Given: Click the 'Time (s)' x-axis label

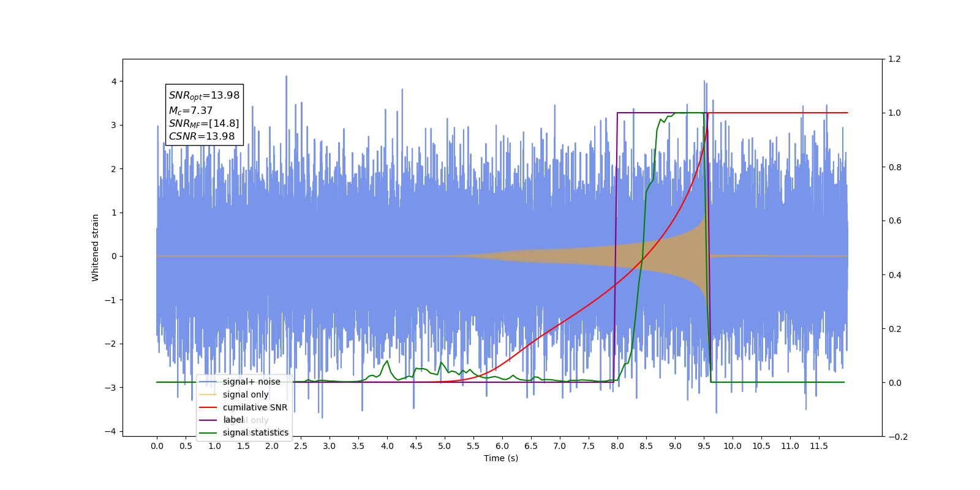Looking at the screenshot, I should coord(501,458).
